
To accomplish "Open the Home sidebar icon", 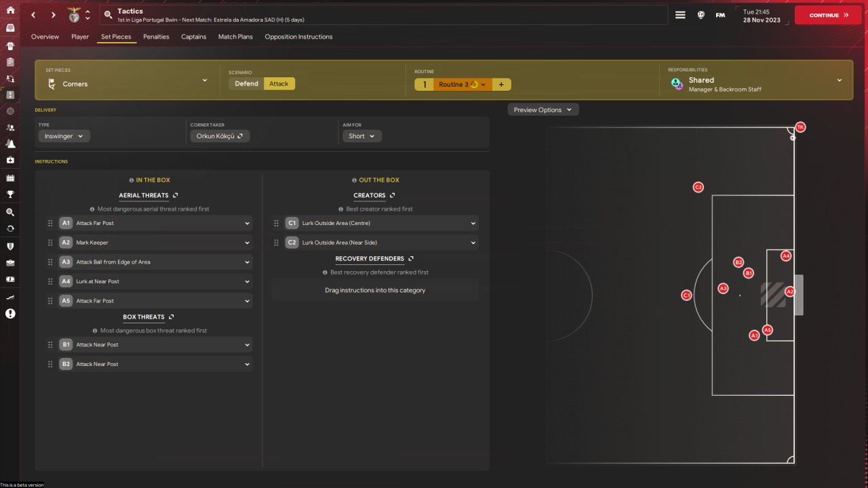I will 10,10.
